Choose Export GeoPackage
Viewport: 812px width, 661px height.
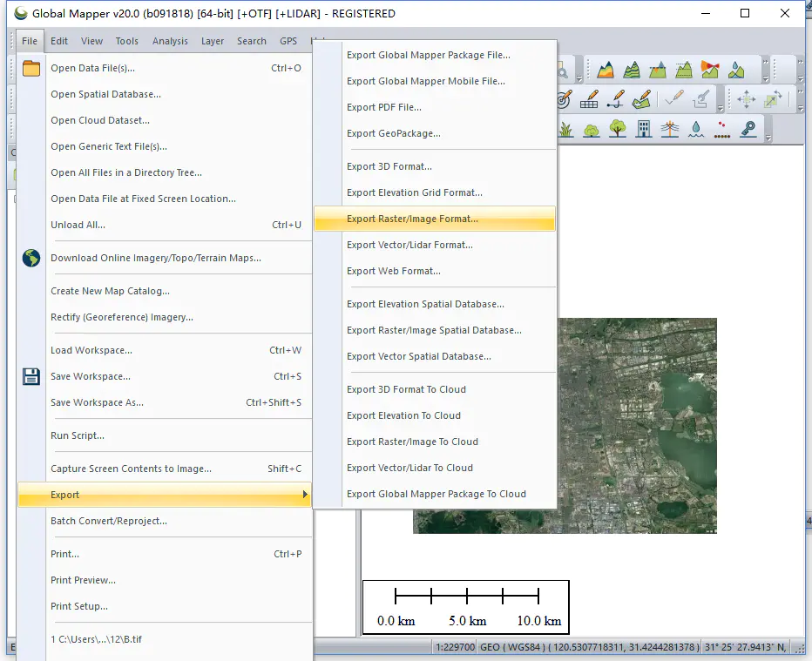[435, 133]
